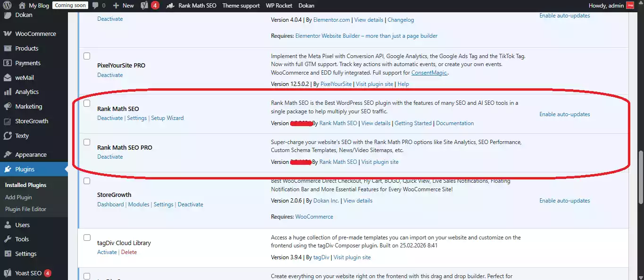This screenshot has width=644, height=280.
Task: Enable auto-updates for StoreGrowth
Action: (565, 201)
